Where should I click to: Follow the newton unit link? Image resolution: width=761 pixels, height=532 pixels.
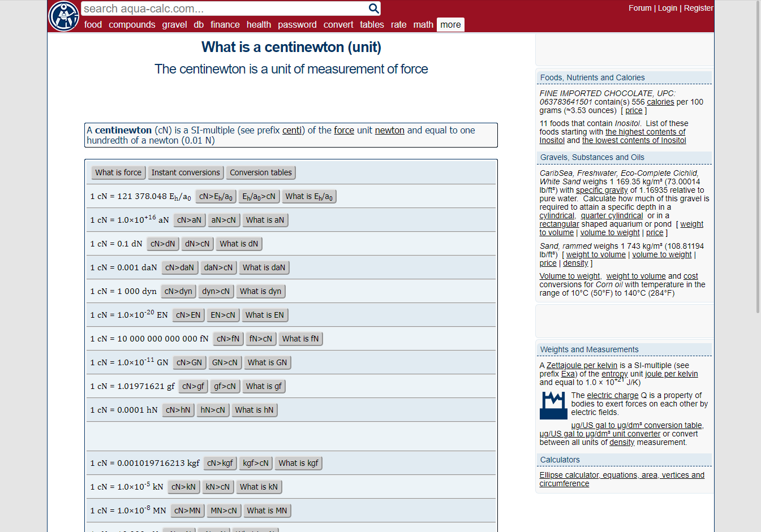pos(390,131)
